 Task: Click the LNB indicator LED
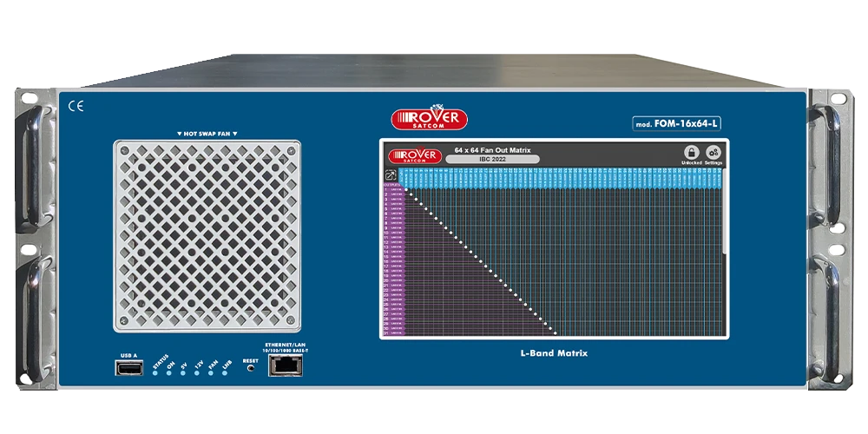coord(224,373)
